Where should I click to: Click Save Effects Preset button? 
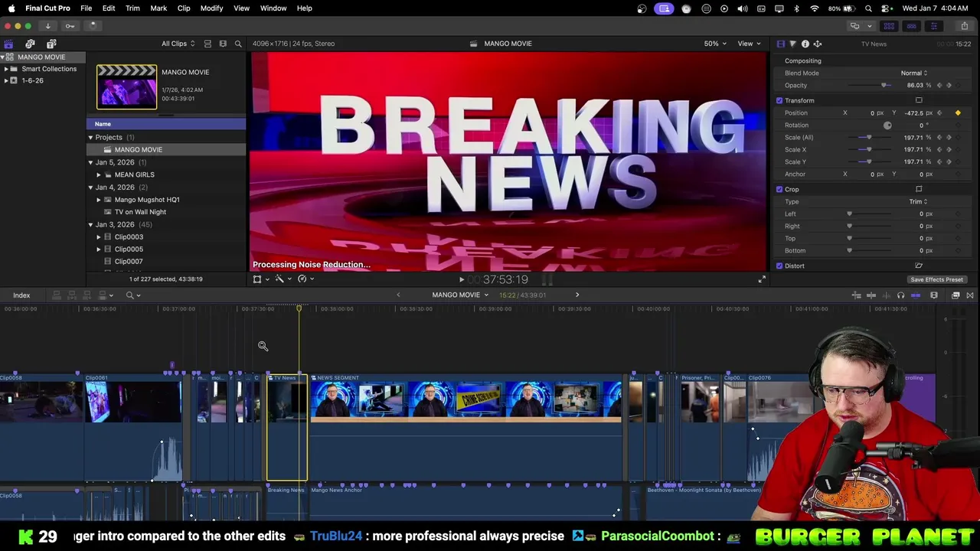(x=936, y=280)
